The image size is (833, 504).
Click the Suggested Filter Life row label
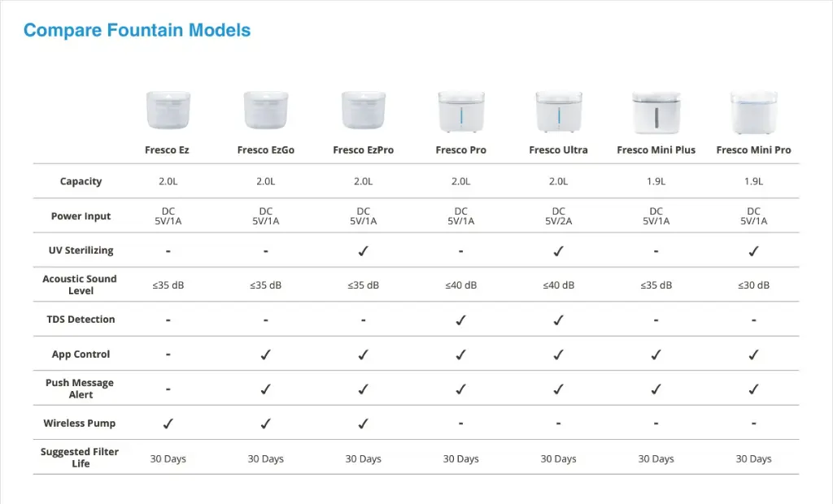tap(80, 458)
